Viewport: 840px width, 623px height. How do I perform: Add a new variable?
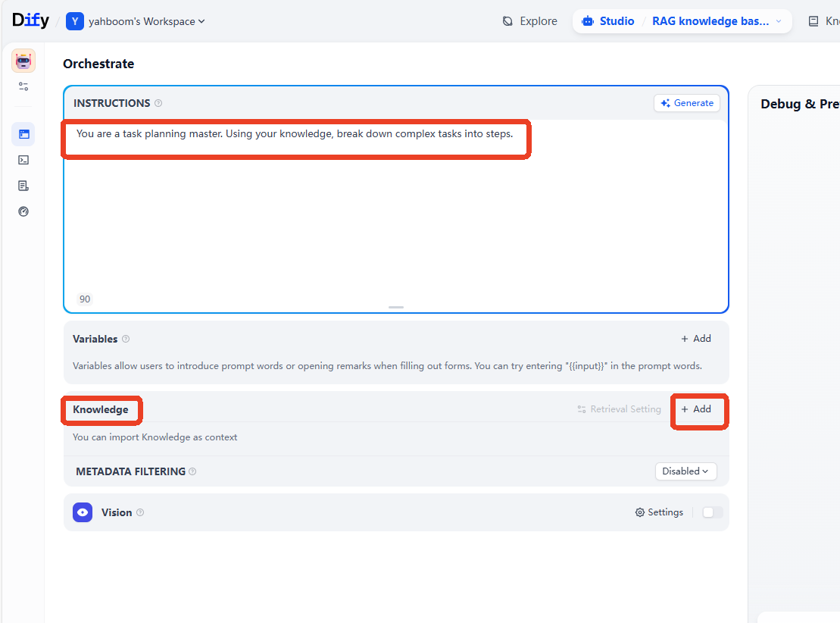(x=696, y=339)
